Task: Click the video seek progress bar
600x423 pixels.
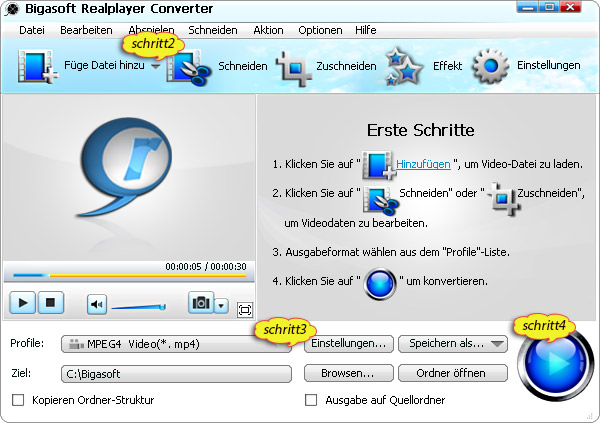Action: (129, 275)
